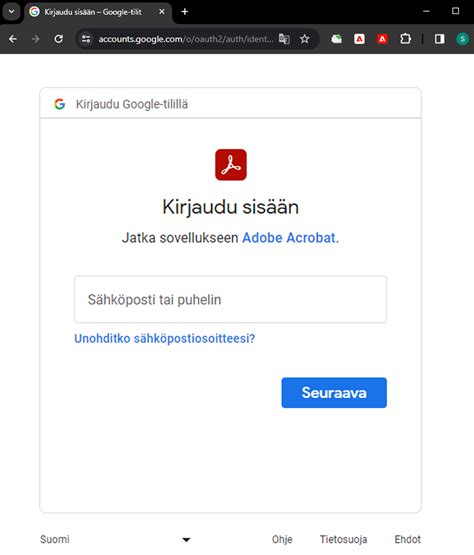
Task: Click the Google logo in card header
Action: (x=59, y=104)
